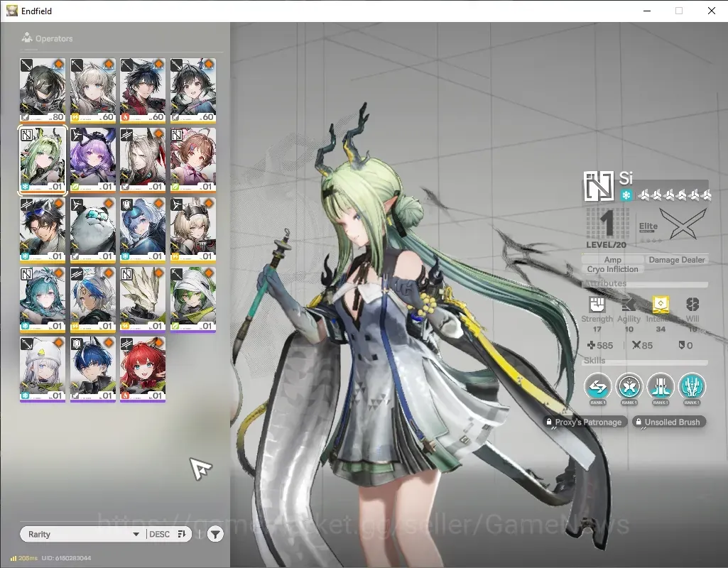This screenshot has height=568, width=728.
Task: Open the fourth fully cyan skill icon
Action: 692,386
